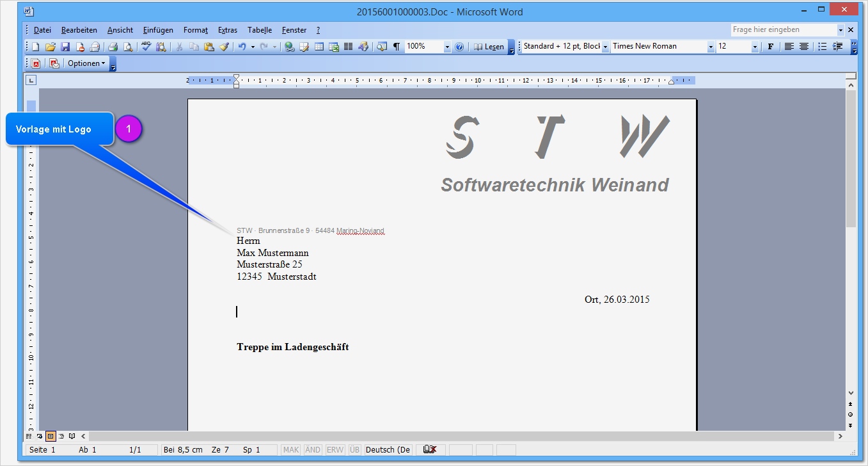Open the Einfügen menu
The width and height of the screenshot is (868, 466).
[x=157, y=29]
